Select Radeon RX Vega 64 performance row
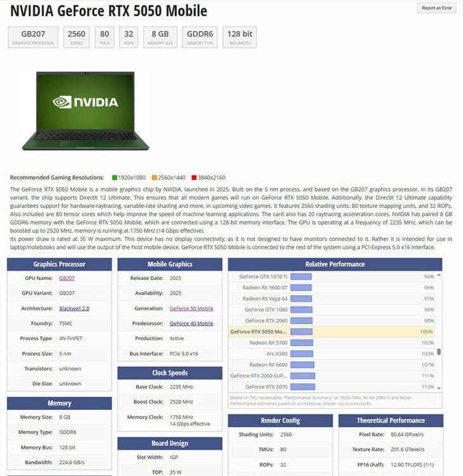The width and height of the screenshot is (463, 476). pos(332,299)
